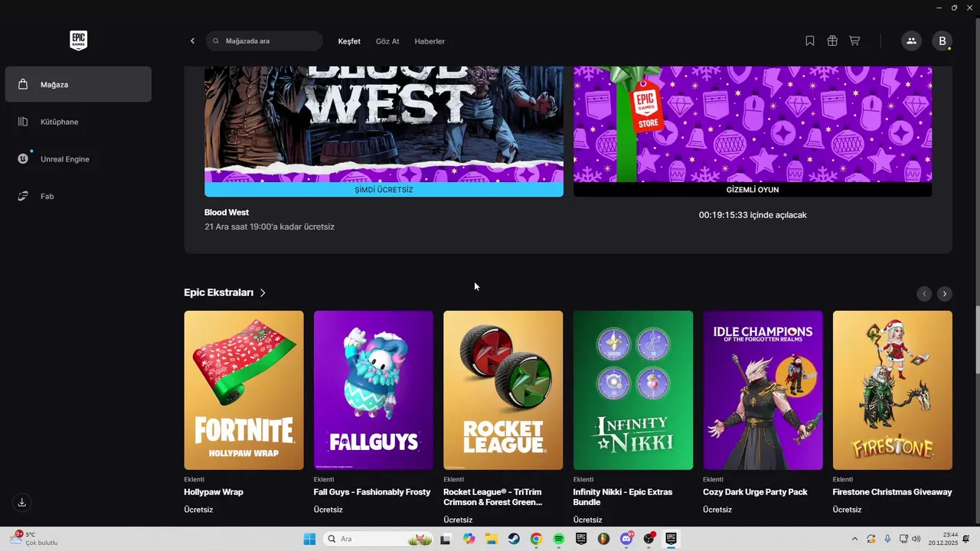Open the shopping cart icon

(854, 41)
